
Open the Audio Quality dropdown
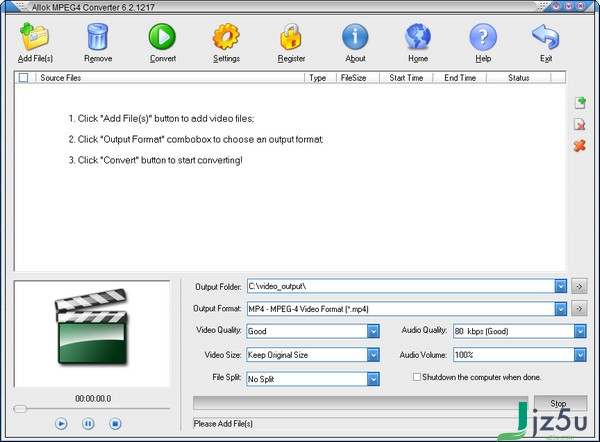click(580, 331)
